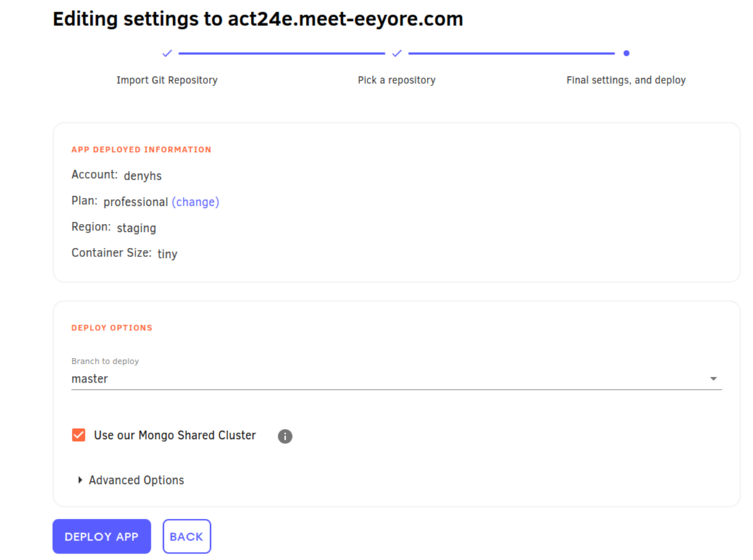Click the APP DEPLOYED INFORMATION heading

pyautogui.click(x=141, y=150)
